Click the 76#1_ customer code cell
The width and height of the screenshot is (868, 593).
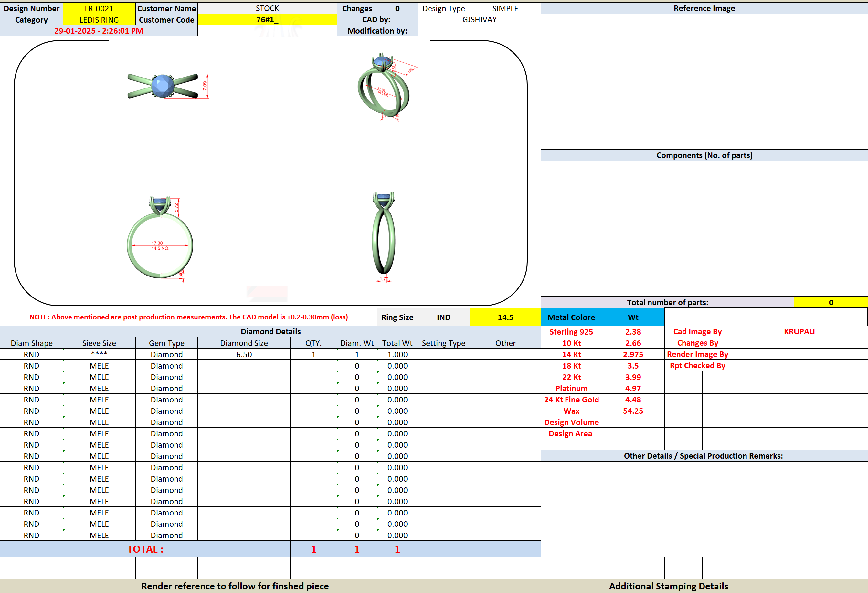click(x=267, y=19)
